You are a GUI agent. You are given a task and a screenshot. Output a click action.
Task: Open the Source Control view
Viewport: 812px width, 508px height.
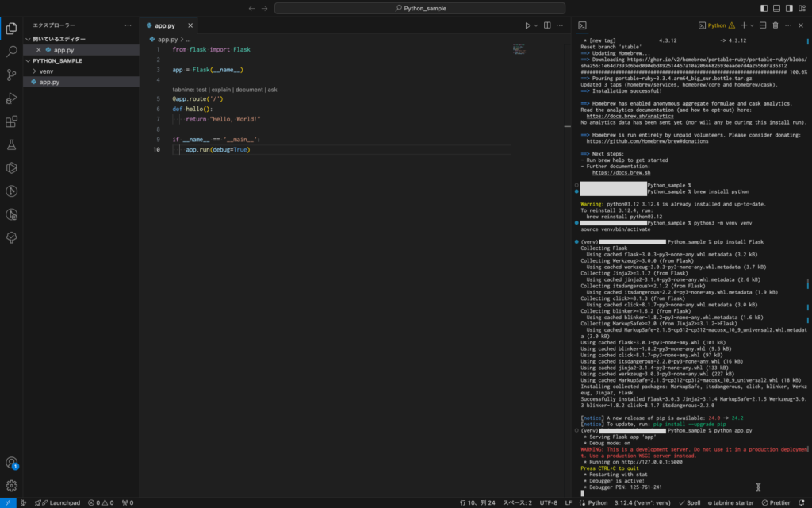pyautogui.click(x=12, y=75)
